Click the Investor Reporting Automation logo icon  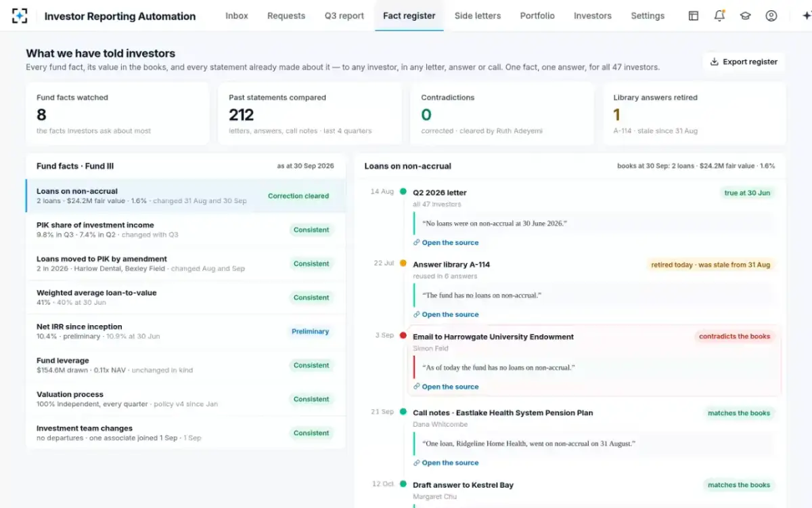click(20, 16)
